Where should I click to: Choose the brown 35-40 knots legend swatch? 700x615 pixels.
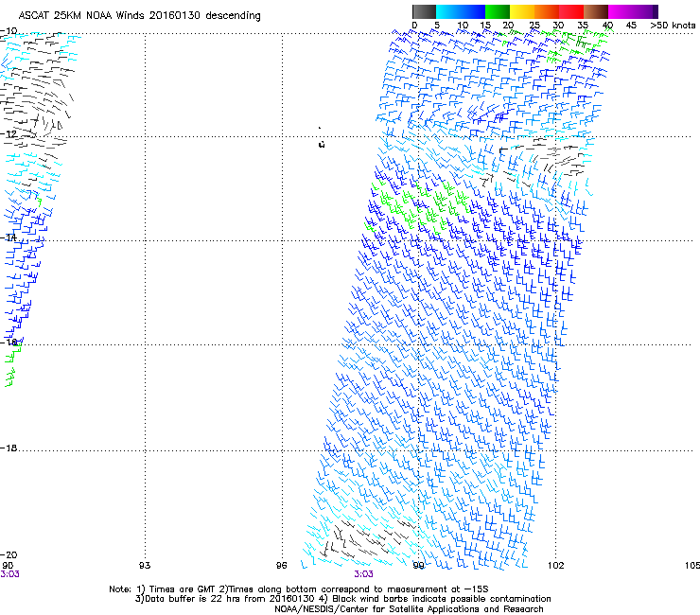point(596,11)
